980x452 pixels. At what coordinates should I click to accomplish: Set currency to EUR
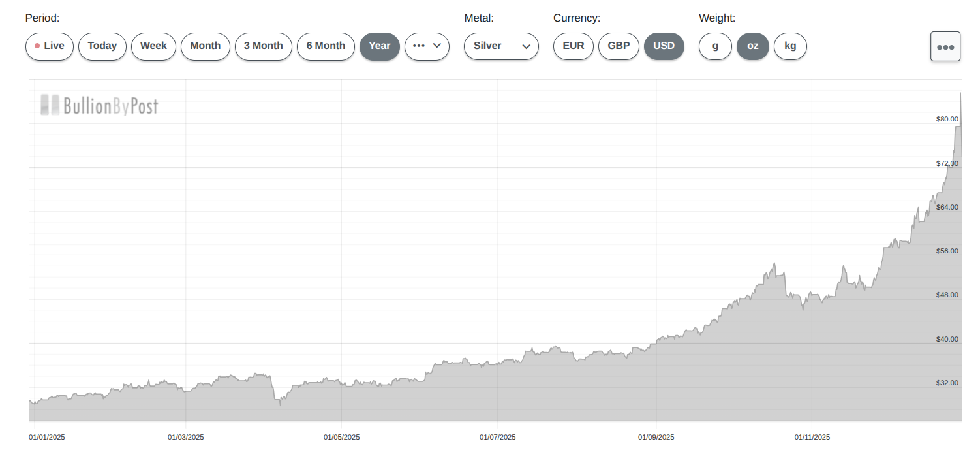pos(574,46)
